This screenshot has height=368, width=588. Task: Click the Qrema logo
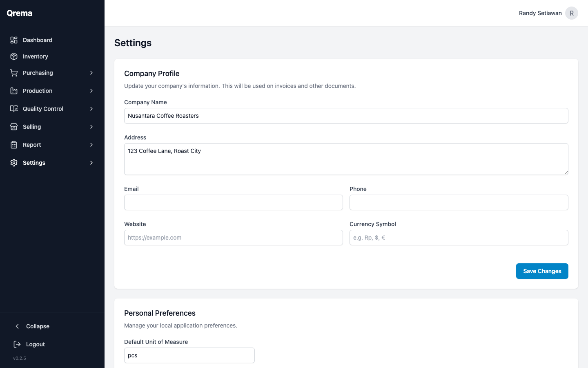click(x=19, y=13)
